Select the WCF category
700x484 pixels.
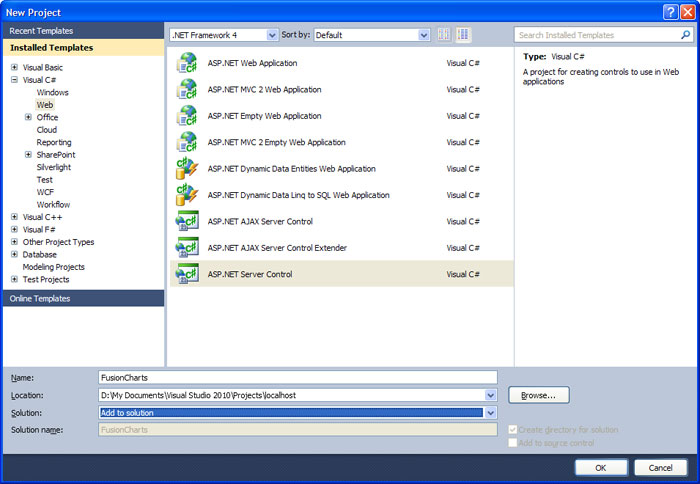coord(45,192)
